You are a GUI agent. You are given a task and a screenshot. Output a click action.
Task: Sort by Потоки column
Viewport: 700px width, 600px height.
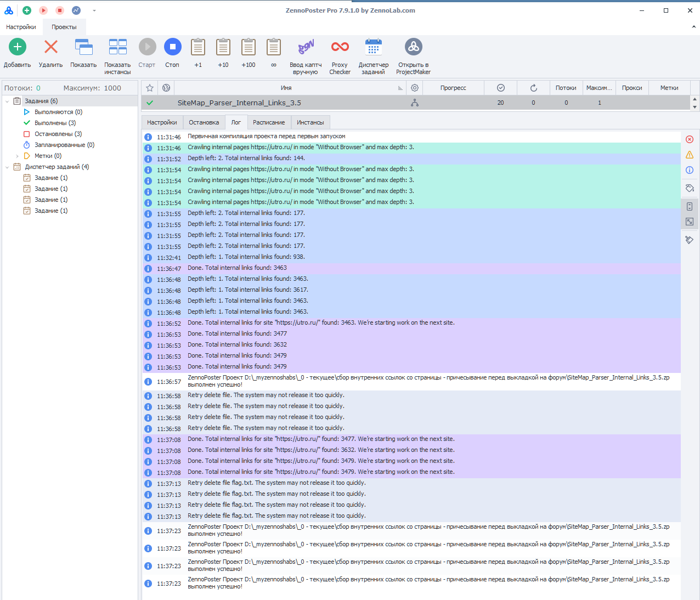click(566, 88)
